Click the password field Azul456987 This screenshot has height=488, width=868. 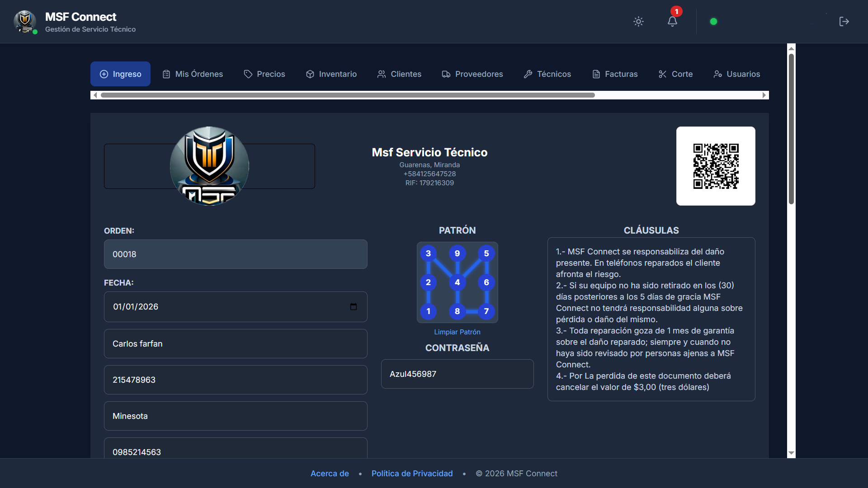457,374
